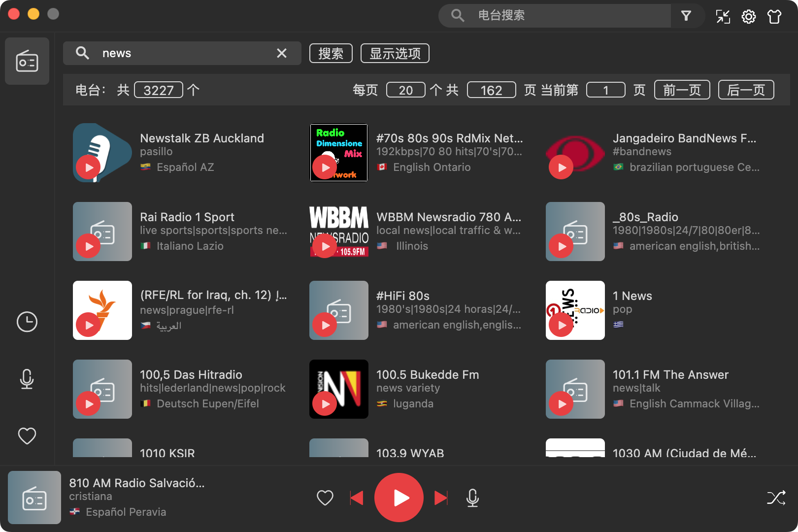Toggle shuffle playback mode
798x532 pixels.
pyautogui.click(x=776, y=498)
